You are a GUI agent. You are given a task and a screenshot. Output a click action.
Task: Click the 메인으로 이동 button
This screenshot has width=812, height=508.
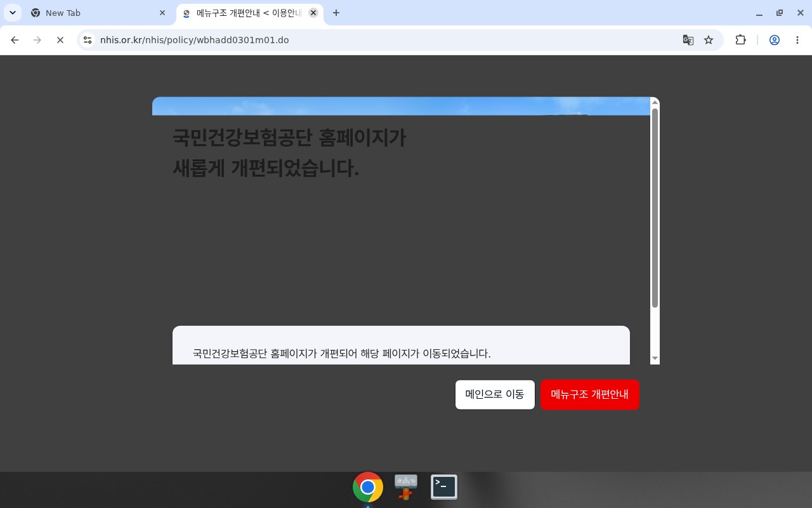click(495, 394)
